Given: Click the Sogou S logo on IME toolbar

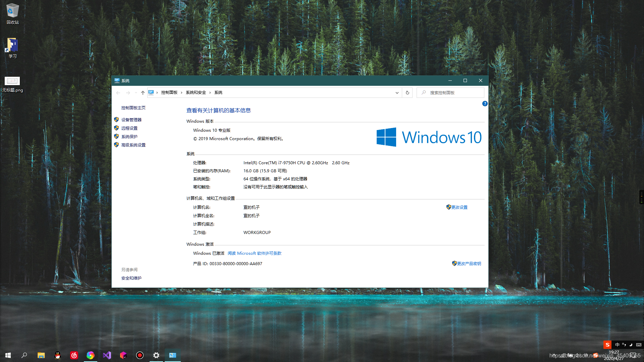Looking at the screenshot, I should click(x=607, y=345).
